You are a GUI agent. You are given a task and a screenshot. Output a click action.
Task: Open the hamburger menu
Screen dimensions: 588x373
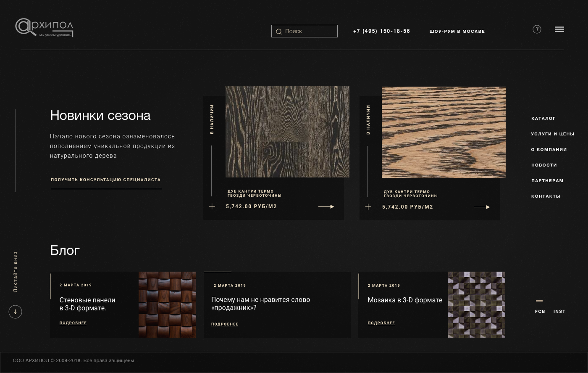coord(559,29)
